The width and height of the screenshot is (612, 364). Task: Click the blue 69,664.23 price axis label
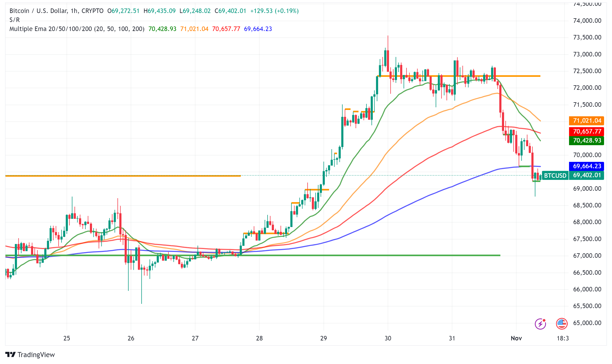coord(587,166)
